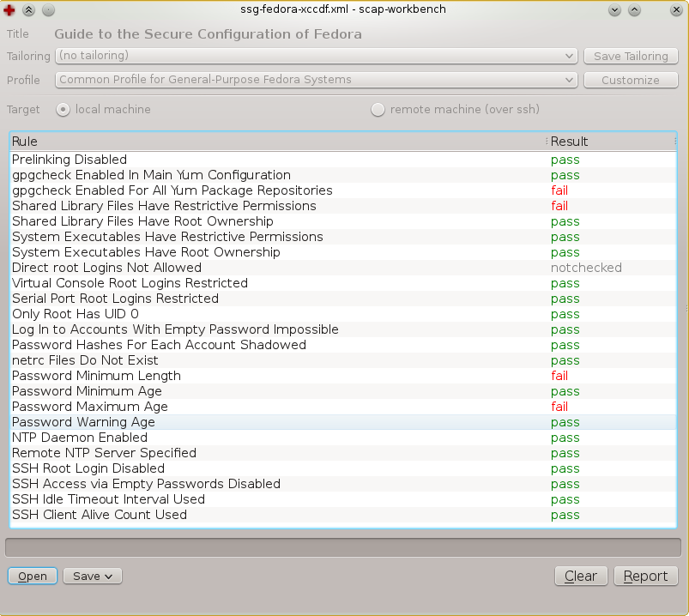Click the scan progress bar
This screenshot has height=616, width=689.
(x=343, y=547)
